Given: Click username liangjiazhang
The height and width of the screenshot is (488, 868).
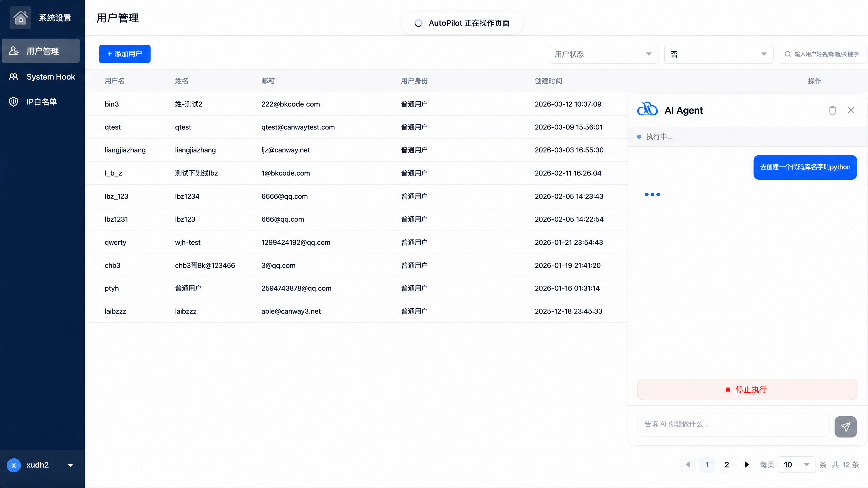Looking at the screenshot, I should pos(125,150).
